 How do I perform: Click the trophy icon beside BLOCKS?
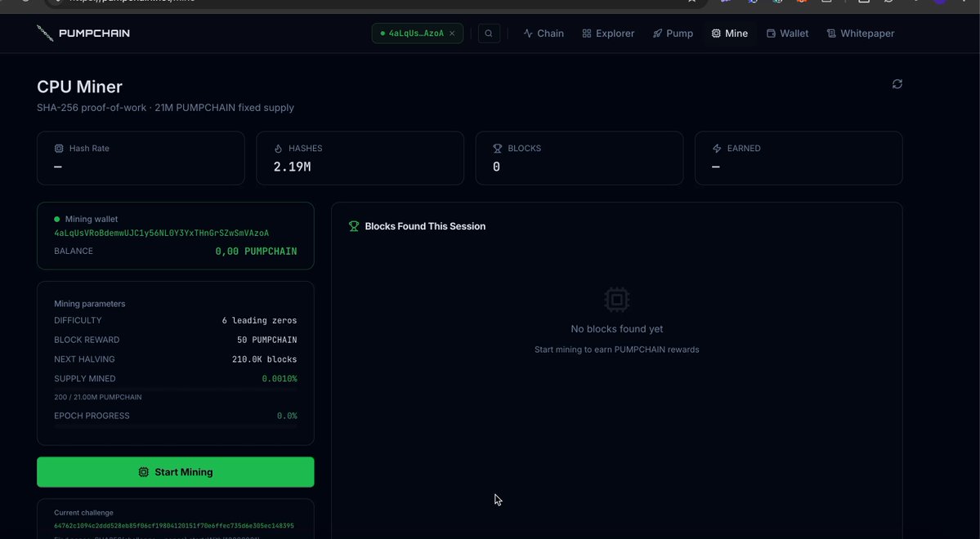click(498, 149)
